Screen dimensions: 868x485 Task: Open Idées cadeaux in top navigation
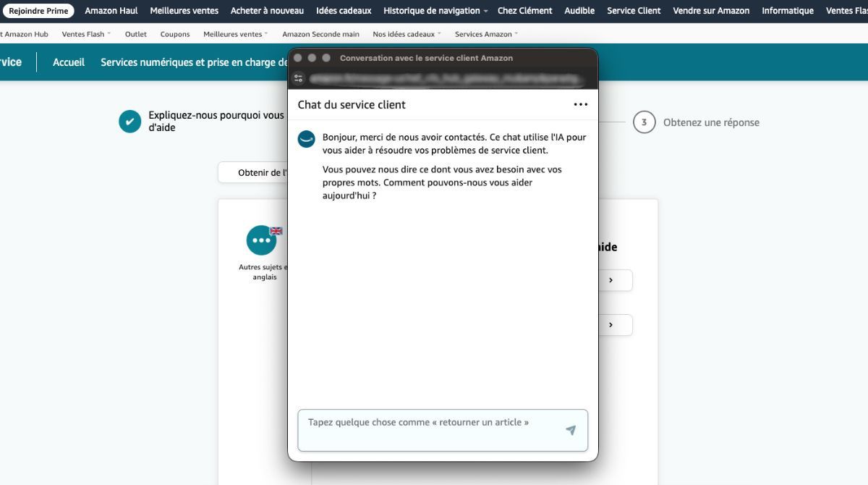click(344, 11)
